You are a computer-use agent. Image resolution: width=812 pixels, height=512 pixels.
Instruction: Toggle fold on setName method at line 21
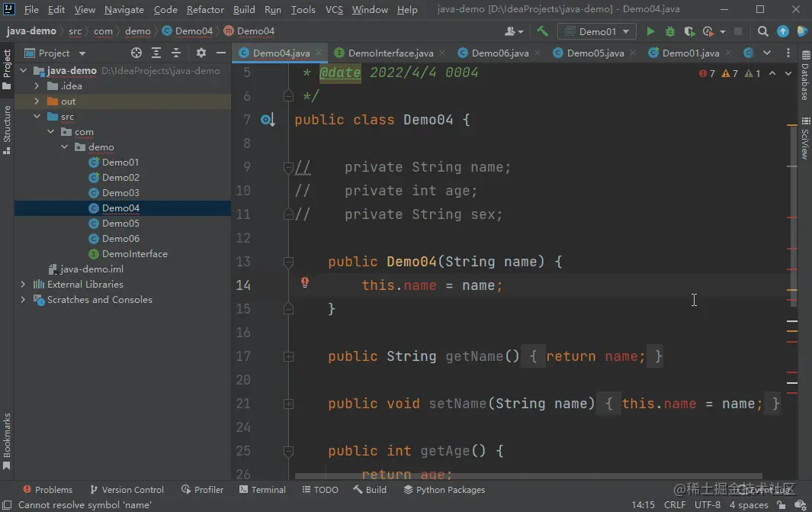tap(288, 404)
